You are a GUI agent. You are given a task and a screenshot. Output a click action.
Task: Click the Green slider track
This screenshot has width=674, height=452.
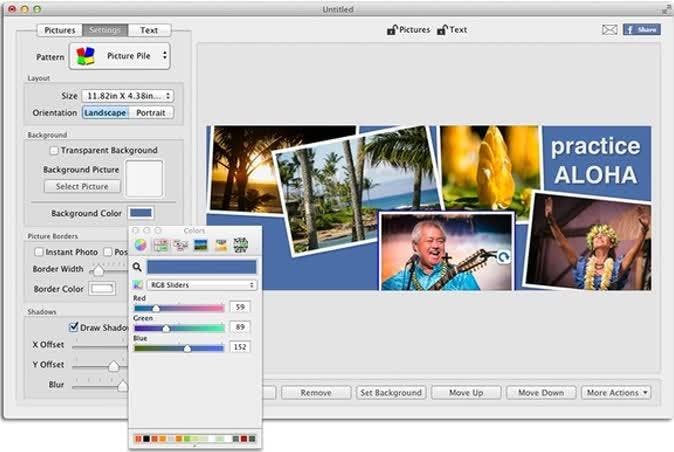pos(179,328)
